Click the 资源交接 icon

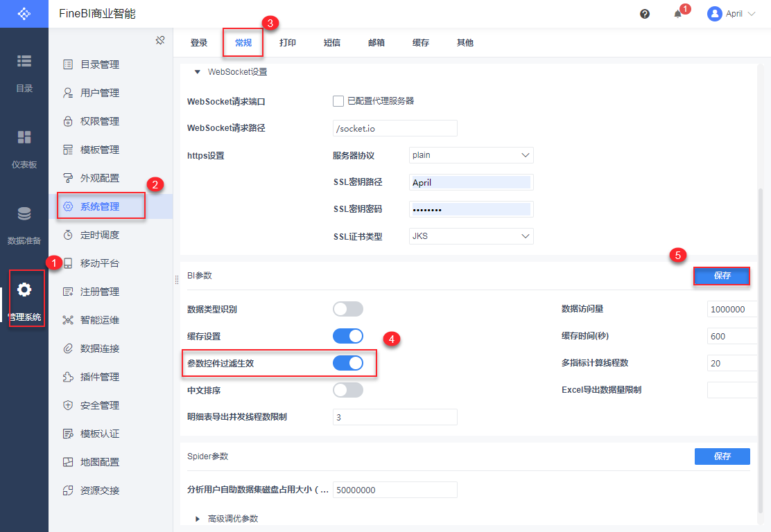click(68, 490)
